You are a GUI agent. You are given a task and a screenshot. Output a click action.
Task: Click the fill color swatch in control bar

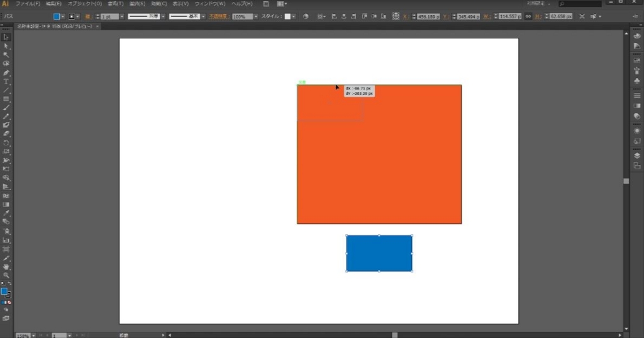coord(57,16)
